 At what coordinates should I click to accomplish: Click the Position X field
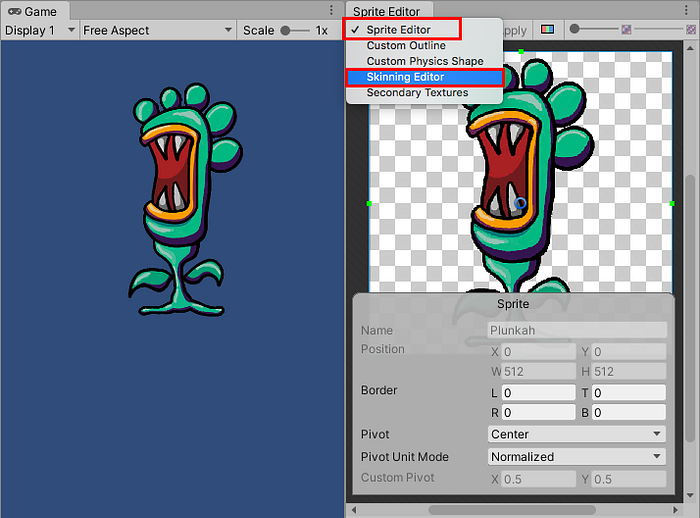tap(538, 352)
